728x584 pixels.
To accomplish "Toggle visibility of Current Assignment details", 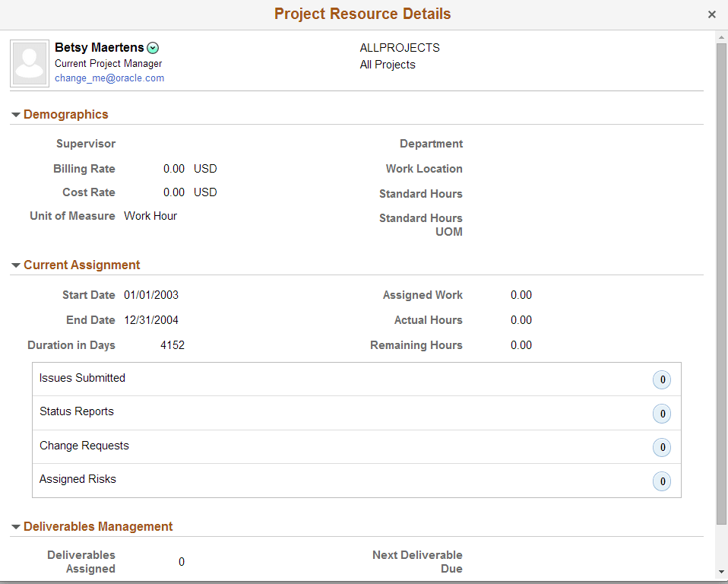I will pyautogui.click(x=16, y=265).
